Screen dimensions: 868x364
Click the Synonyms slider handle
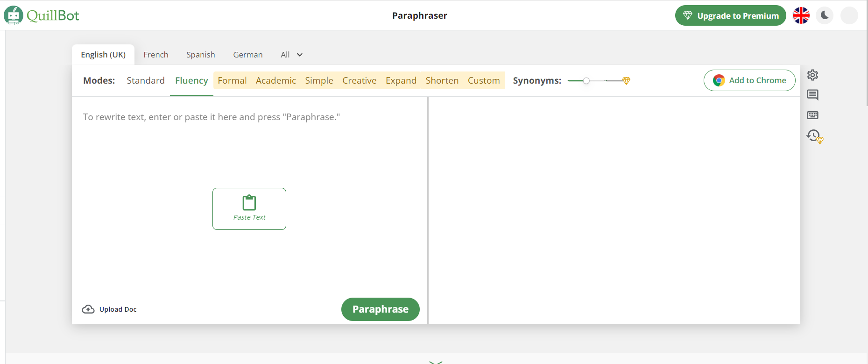pyautogui.click(x=586, y=81)
